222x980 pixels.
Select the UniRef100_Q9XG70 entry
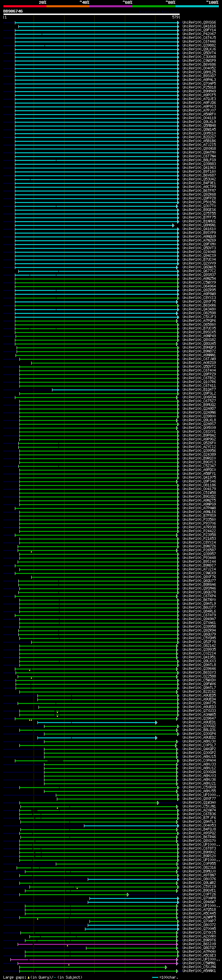pyautogui.click(x=199, y=841)
